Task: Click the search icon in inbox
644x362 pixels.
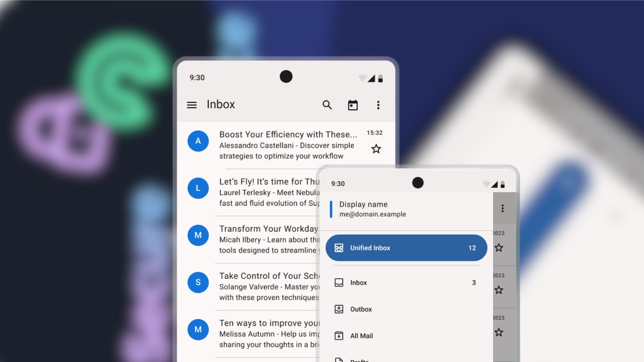Action: pos(327,104)
